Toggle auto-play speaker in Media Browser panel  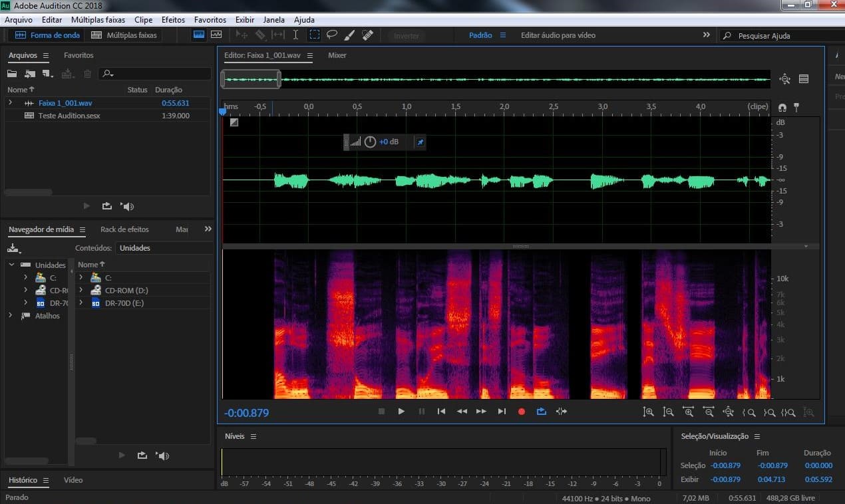[162, 455]
